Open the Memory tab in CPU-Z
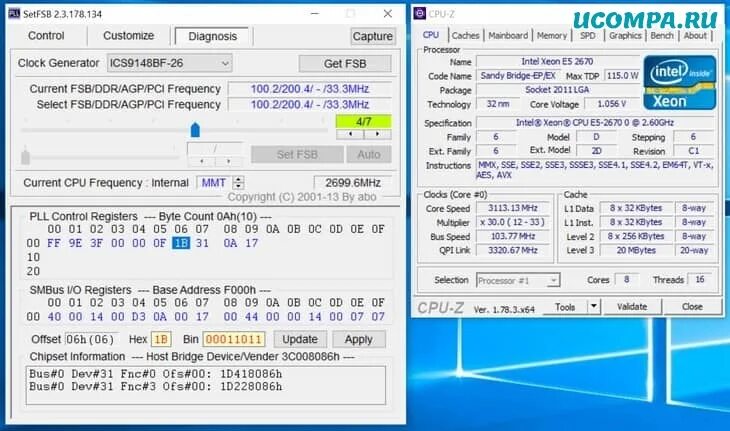This screenshot has width=730, height=431. tap(552, 35)
